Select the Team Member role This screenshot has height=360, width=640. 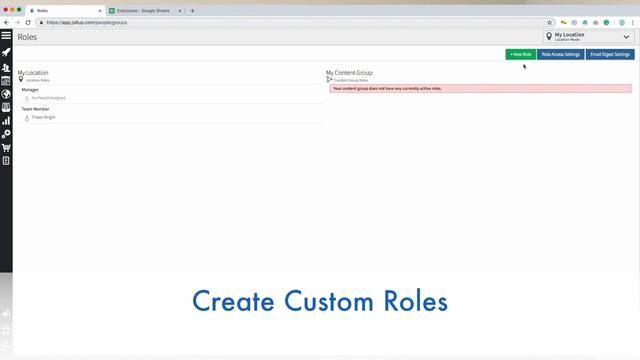35,109
